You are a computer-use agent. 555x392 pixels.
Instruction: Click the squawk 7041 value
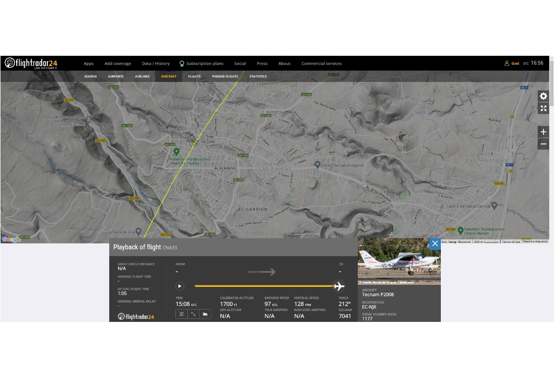pos(345,316)
